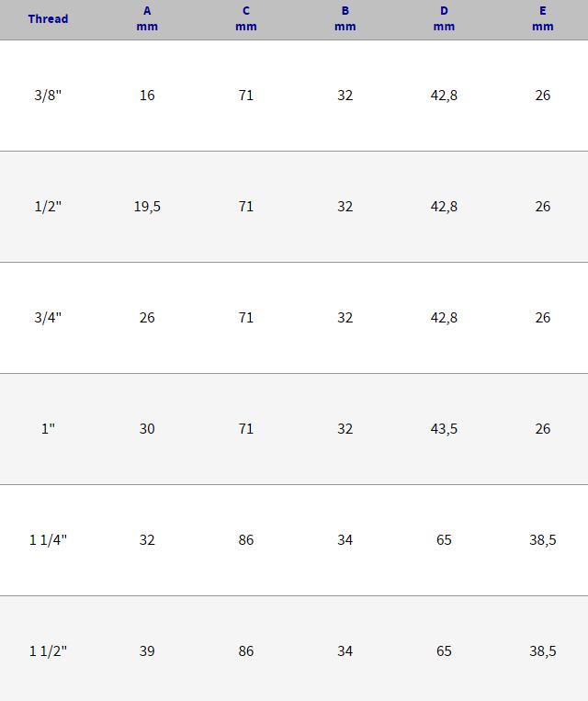
Task: Select the 34 value in 1 1/4" row
Action: pyautogui.click(x=345, y=540)
